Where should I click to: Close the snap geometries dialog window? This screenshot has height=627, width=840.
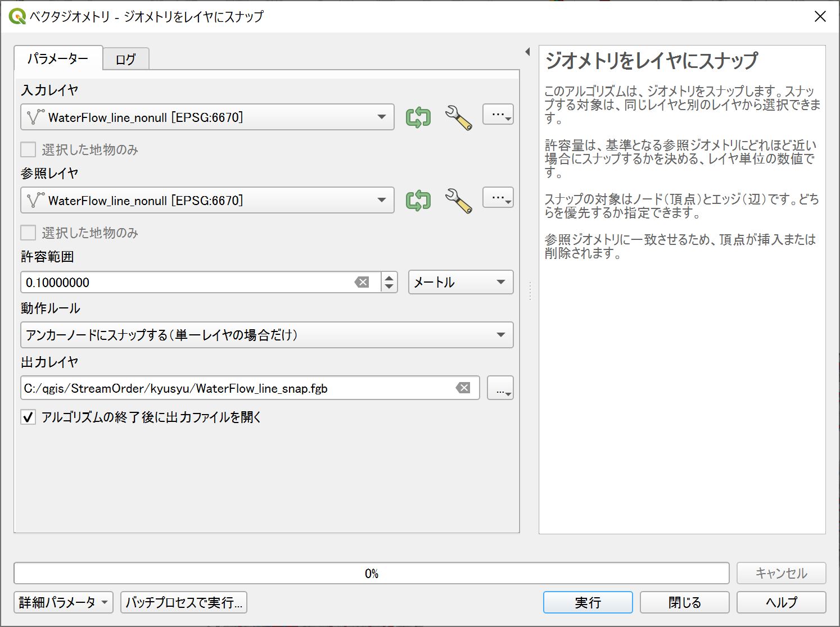click(x=820, y=16)
